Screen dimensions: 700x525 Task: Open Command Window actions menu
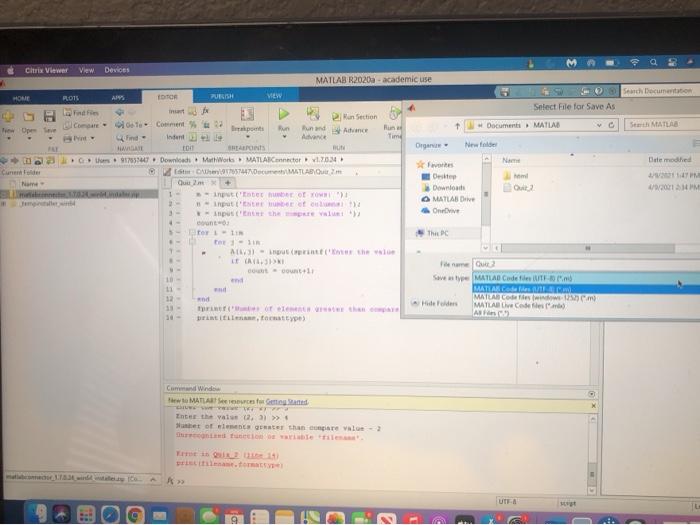[x=592, y=394]
